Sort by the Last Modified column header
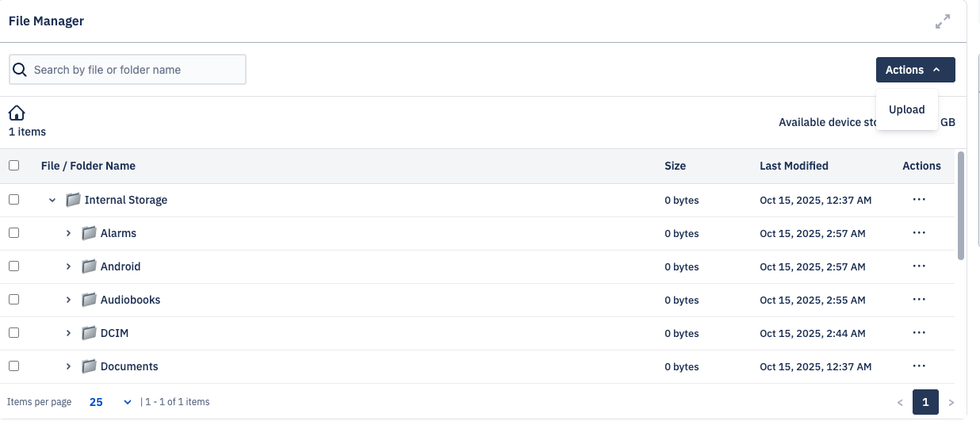The image size is (980, 425). tap(794, 166)
